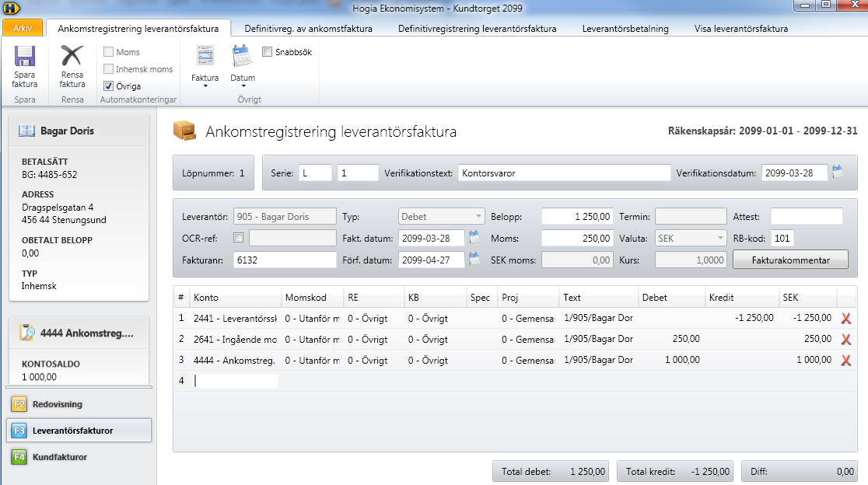Open calendar next to Verifikationsdatum

(x=838, y=172)
